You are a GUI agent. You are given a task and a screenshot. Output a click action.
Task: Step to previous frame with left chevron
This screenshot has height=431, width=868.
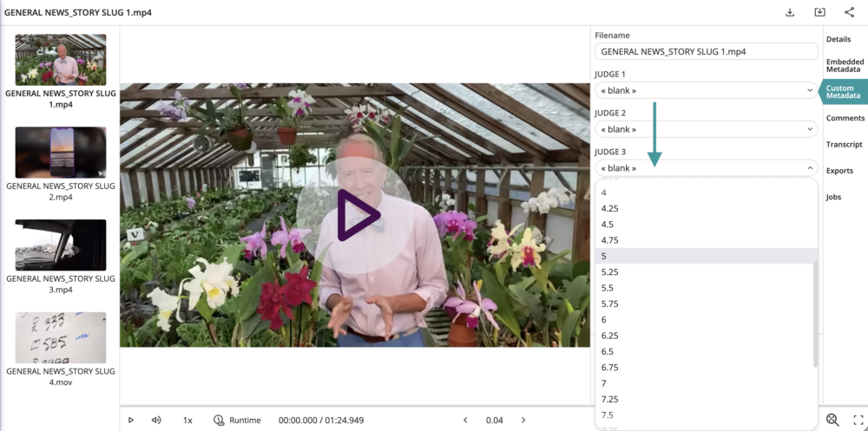(465, 420)
